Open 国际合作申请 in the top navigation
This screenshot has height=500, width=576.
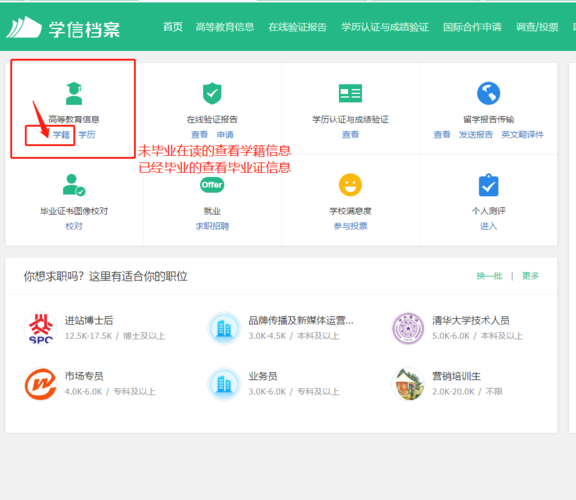pyautogui.click(x=472, y=27)
